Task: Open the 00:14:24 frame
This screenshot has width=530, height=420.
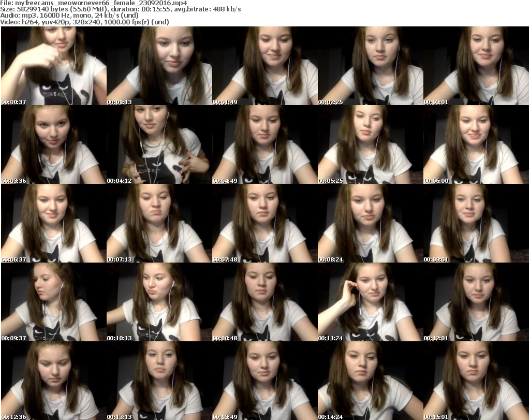Action: 371,381
